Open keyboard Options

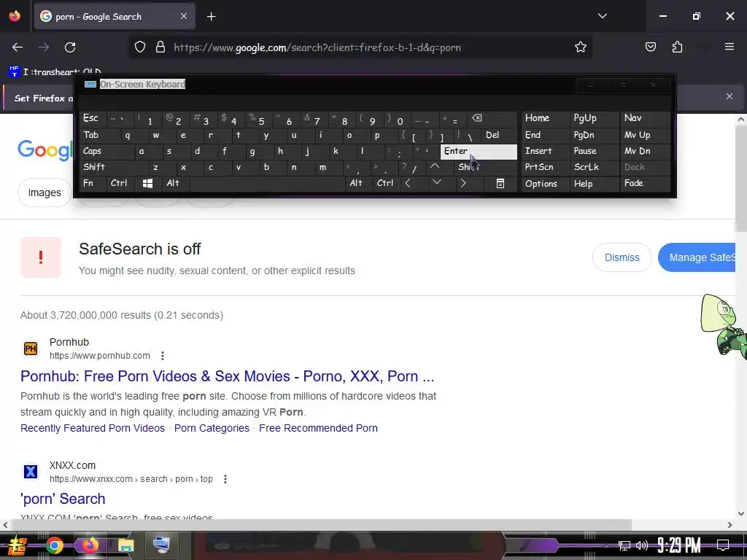545,183
